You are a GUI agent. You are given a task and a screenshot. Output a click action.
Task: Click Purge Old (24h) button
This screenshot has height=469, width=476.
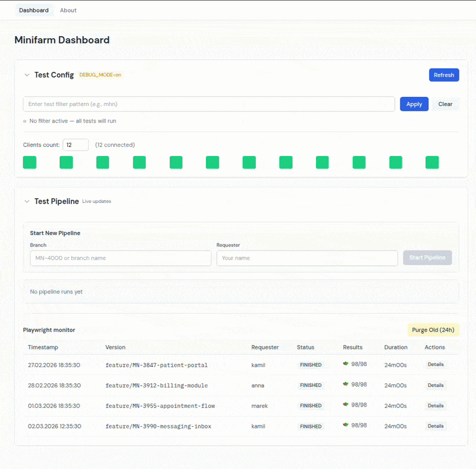click(433, 330)
